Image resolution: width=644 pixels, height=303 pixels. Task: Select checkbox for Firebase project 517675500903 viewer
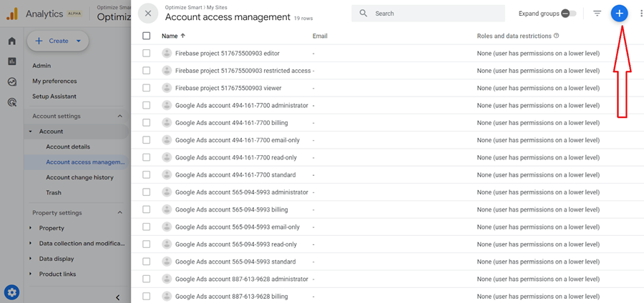click(147, 88)
